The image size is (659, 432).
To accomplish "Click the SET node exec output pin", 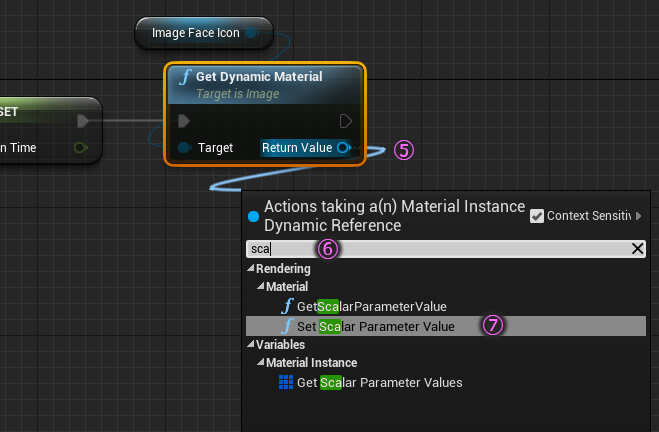I will [x=83, y=121].
